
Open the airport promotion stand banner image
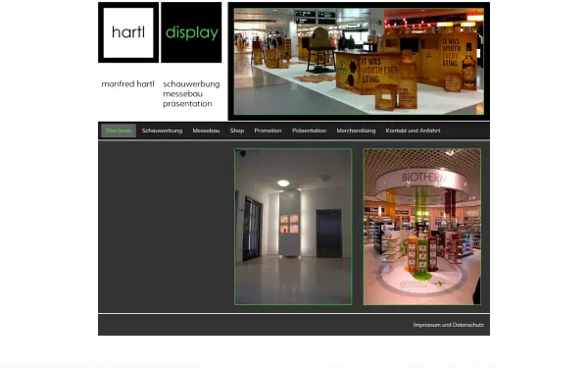tap(359, 62)
